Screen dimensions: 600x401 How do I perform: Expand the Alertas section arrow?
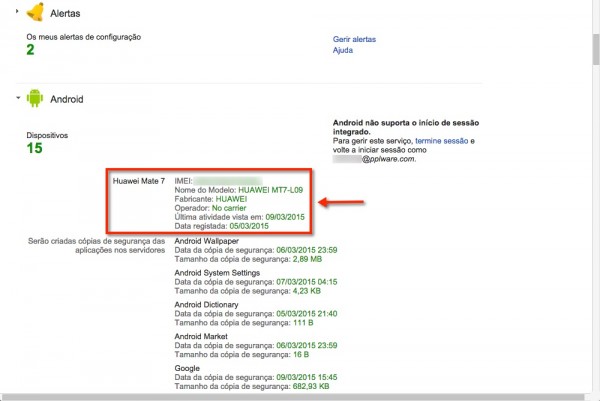(17, 11)
